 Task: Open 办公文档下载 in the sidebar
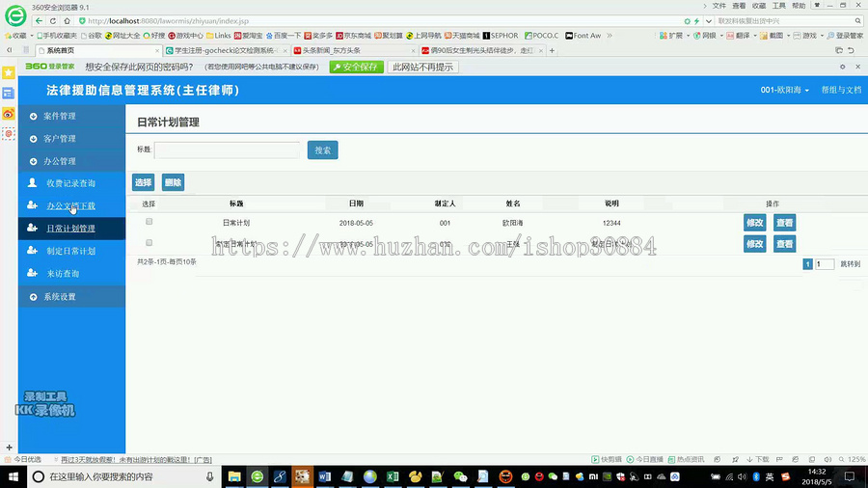tap(72, 205)
